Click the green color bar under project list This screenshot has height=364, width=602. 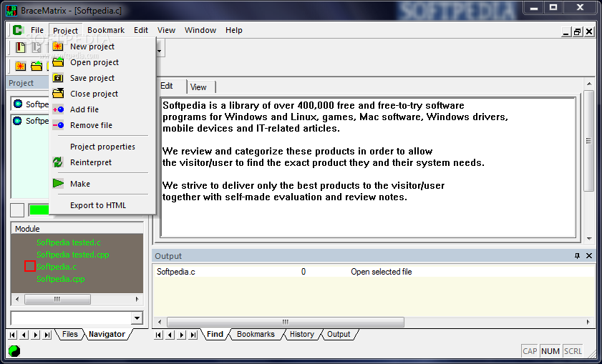(39, 210)
